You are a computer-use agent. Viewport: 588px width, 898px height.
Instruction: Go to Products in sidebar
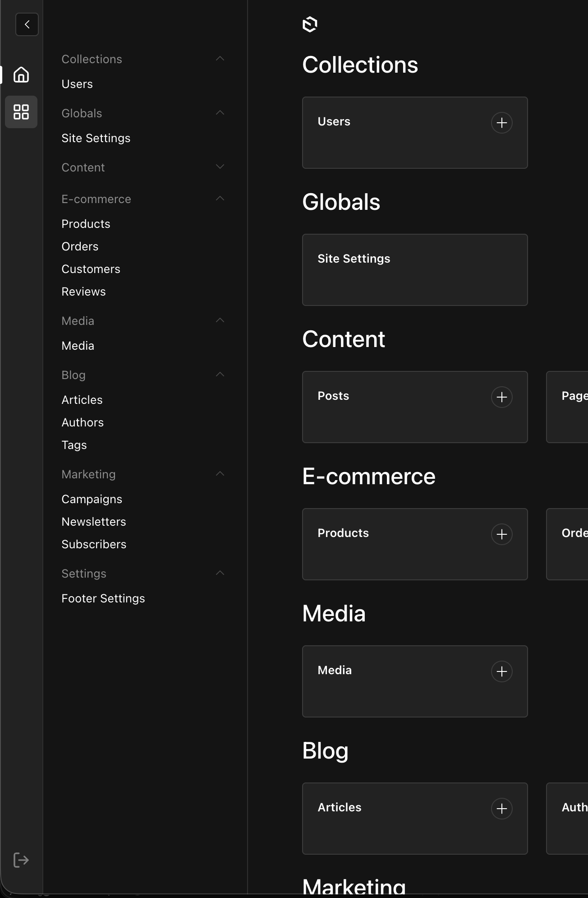86,224
